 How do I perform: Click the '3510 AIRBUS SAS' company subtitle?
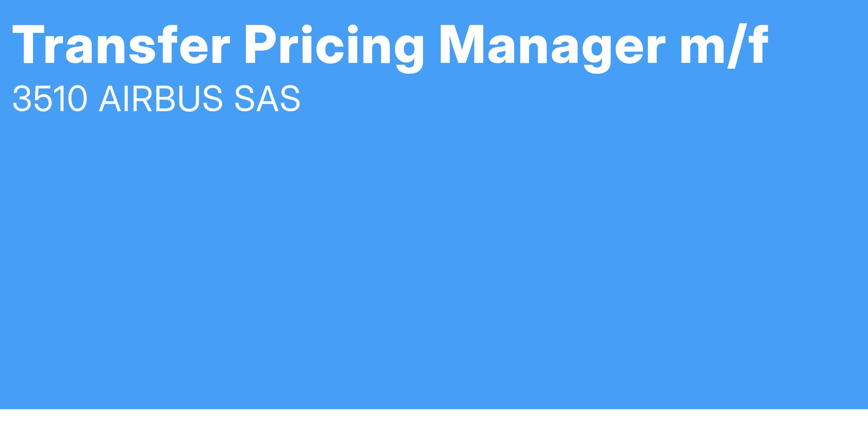click(x=156, y=99)
